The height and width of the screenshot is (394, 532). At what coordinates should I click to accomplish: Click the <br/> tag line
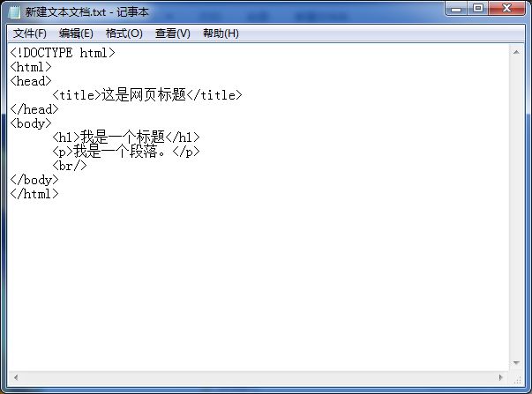click(70, 166)
